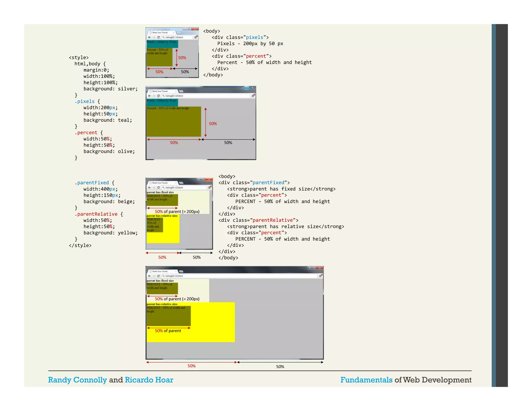The height and width of the screenshot is (411, 532).
Task: Open menu icon in largest listing03-15 browser
Action: pos(321,276)
